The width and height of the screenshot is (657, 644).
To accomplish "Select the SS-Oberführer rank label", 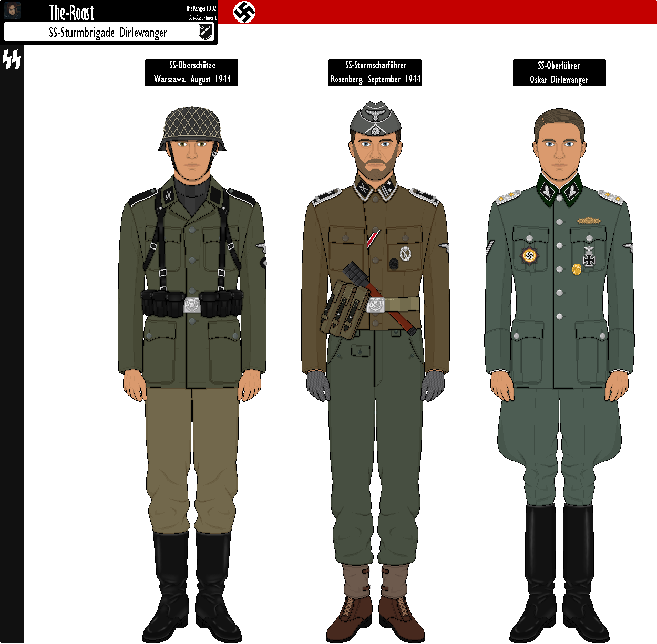I will pyautogui.click(x=559, y=66).
